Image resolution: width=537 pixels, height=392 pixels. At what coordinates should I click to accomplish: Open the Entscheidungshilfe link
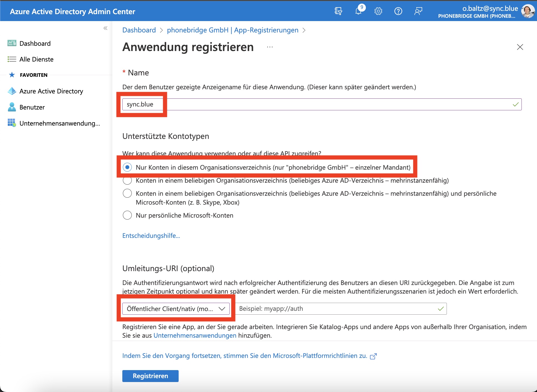[151, 235]
